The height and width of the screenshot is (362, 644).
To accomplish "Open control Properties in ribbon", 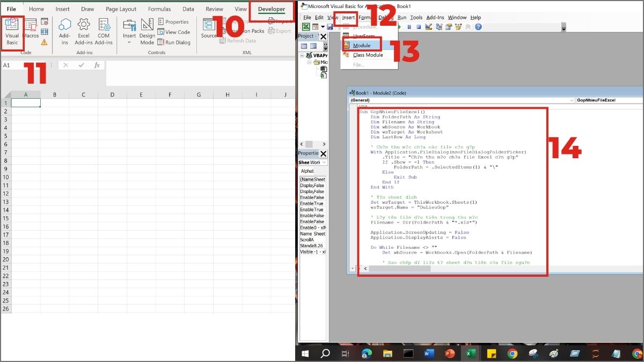I will 173,22.
